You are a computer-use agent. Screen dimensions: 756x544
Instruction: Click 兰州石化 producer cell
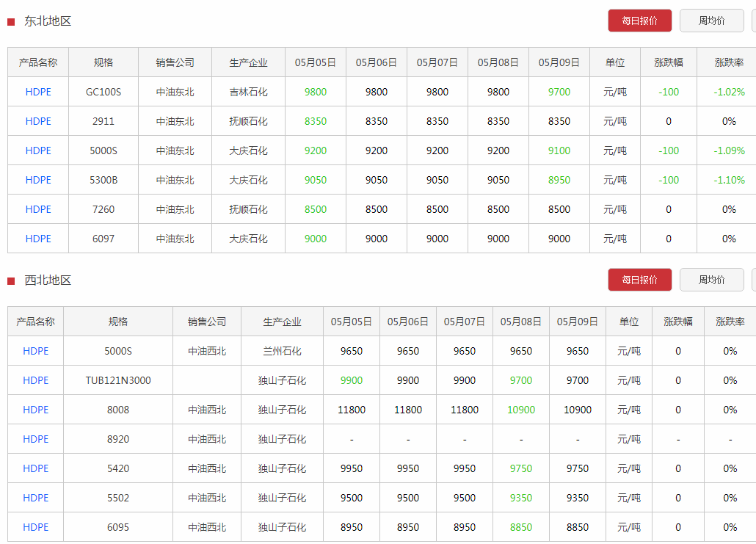(282, 351)
